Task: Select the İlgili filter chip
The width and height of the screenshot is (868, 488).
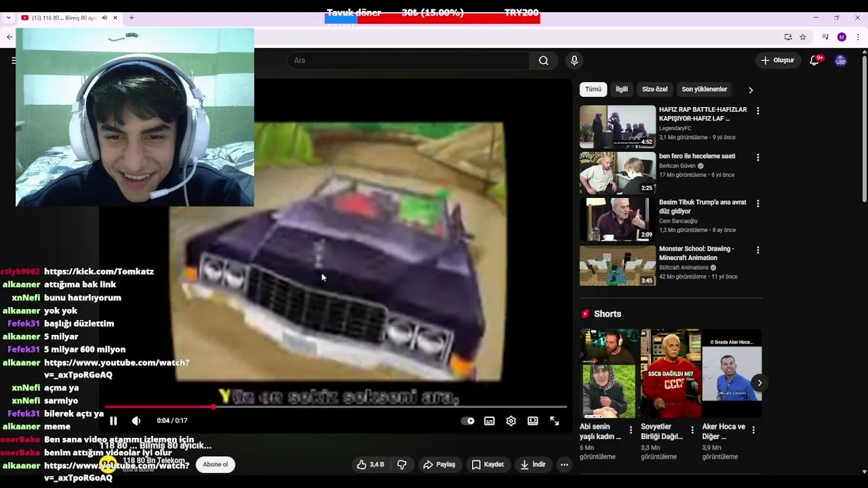Action: point(622,89)
